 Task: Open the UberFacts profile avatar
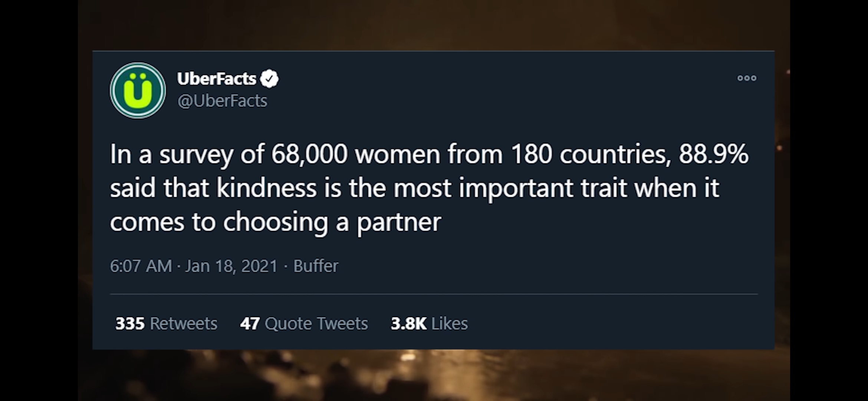[138, 90]
